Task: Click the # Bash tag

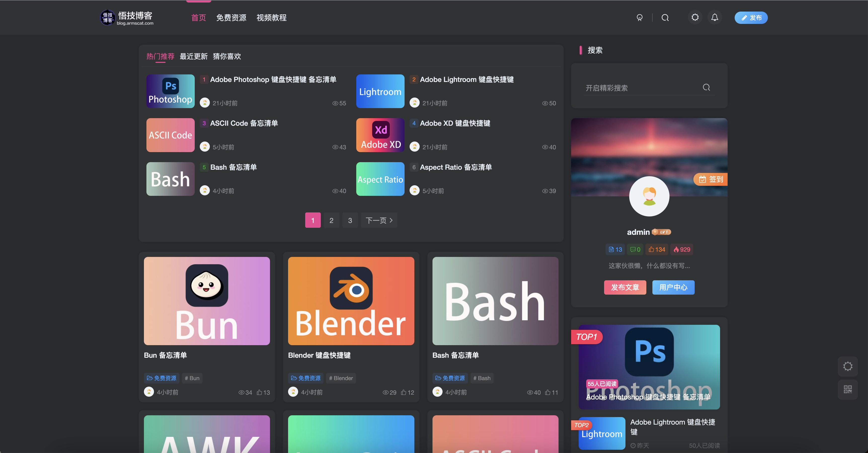Action: tap(482, 378)
